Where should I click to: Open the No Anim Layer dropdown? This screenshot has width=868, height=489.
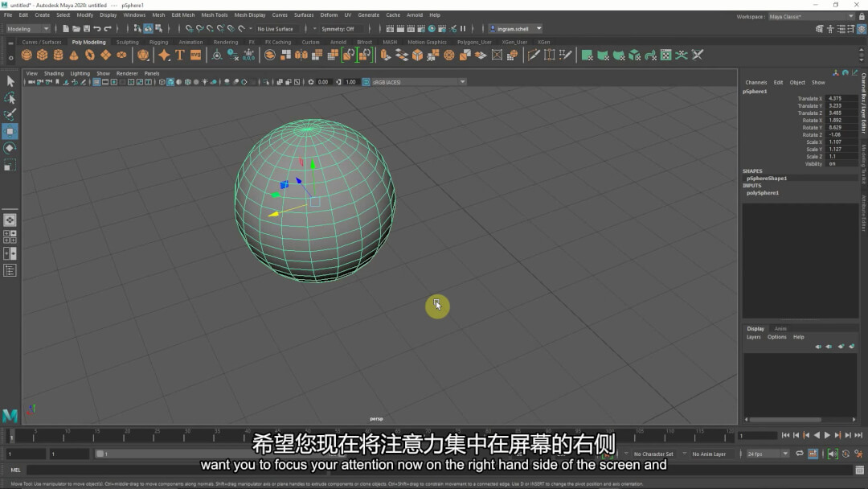pyautogui.click(x=709, y=454)
